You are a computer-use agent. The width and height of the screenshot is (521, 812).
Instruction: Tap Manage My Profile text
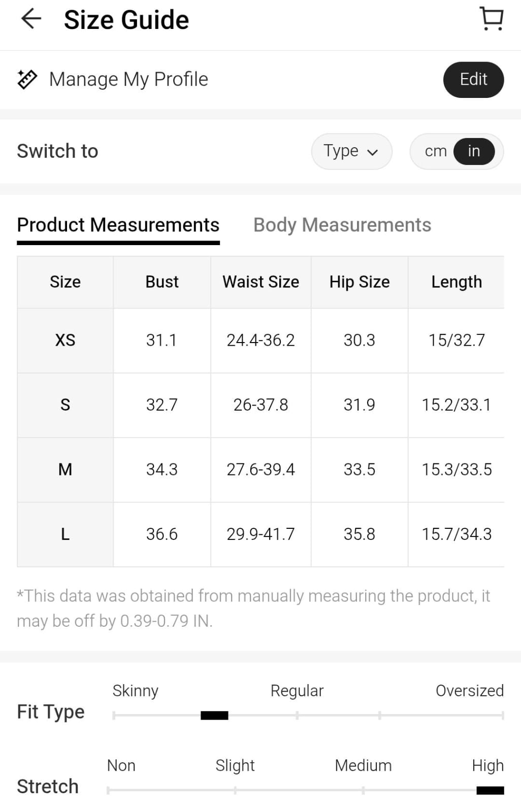click(128, 80)
